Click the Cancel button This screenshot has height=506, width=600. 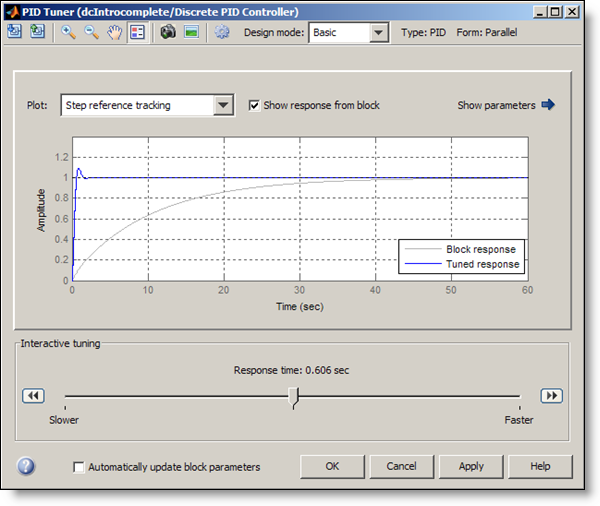(x=401, y=466)
